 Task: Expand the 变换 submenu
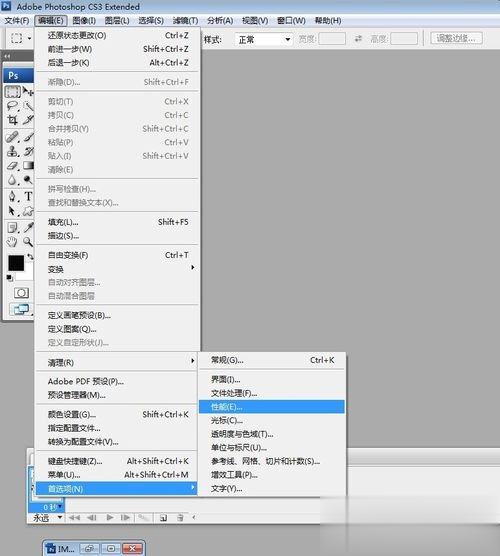(116, 269)
